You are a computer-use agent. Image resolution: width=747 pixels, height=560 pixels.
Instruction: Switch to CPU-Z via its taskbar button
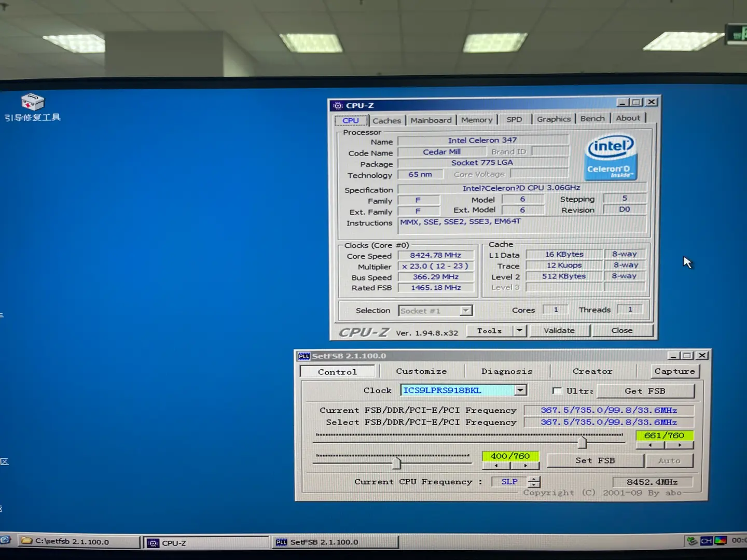point(206,543)
